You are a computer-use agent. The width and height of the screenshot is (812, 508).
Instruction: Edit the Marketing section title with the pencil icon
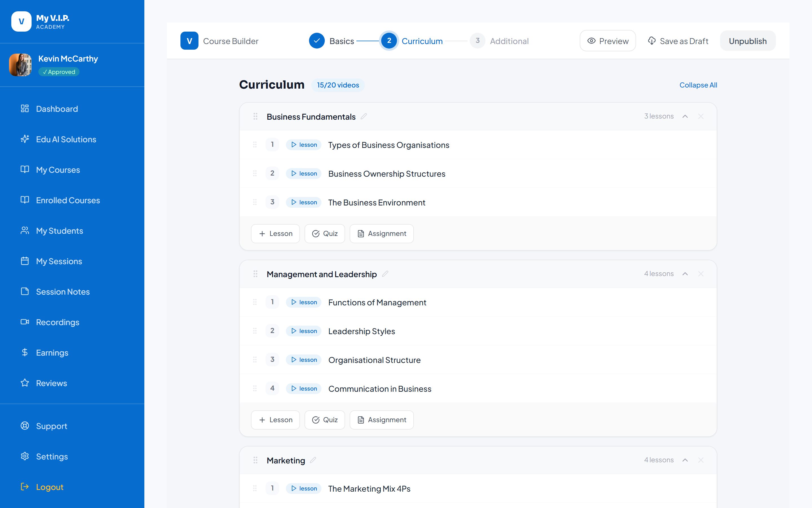(313, 460)
